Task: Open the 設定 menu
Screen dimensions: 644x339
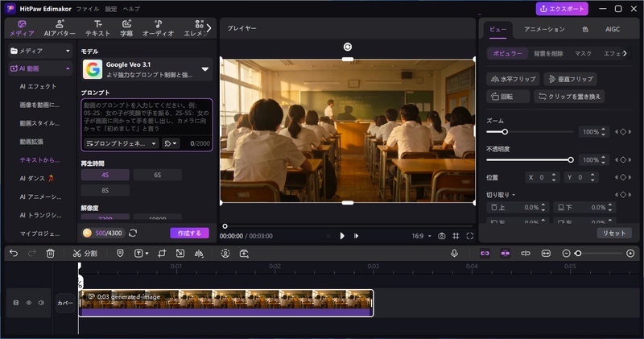Action: click(x=111, y=9)
